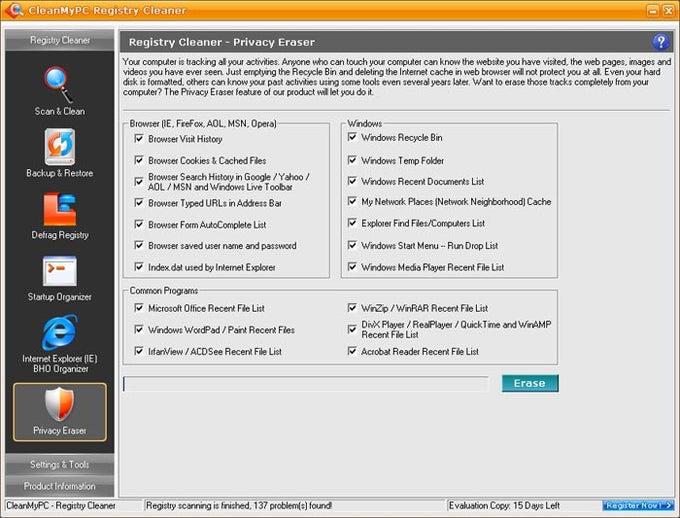Open the Backup & Restore icon
The width and height of the screenshot is (680, 518).
[59, 147]
